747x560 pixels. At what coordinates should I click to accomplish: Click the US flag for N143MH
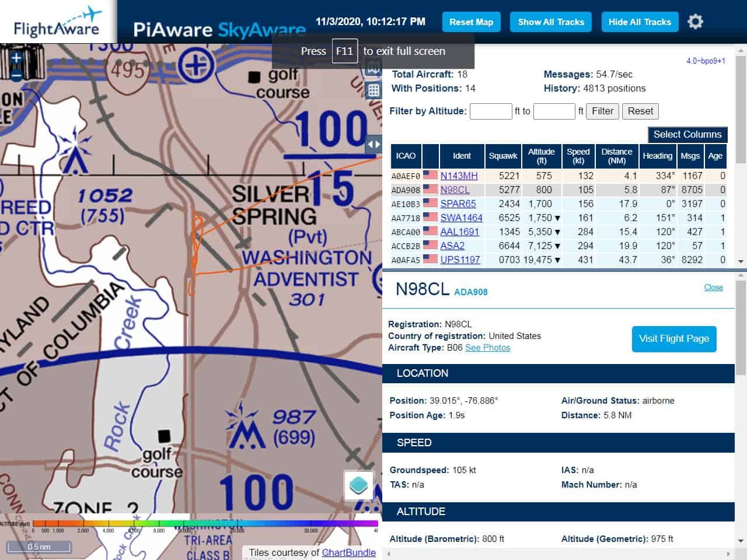(x=430, y=175)
